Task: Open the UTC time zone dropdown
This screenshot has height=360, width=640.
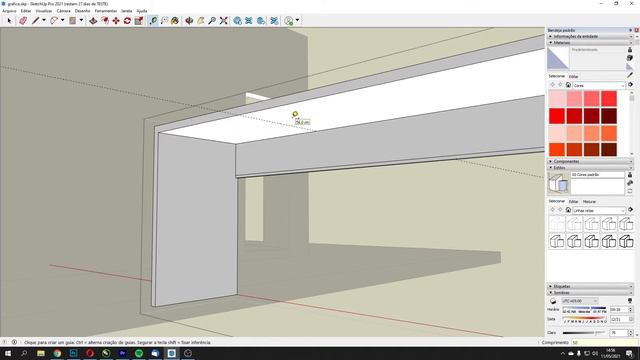Action: (580, 301)
